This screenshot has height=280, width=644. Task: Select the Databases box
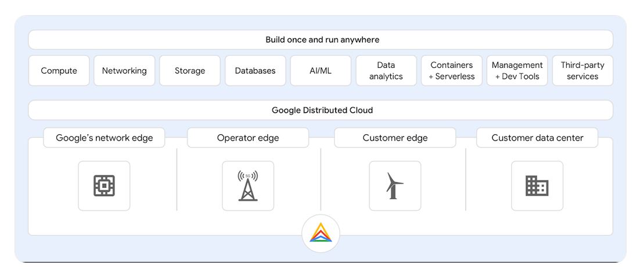click(256, 71)
